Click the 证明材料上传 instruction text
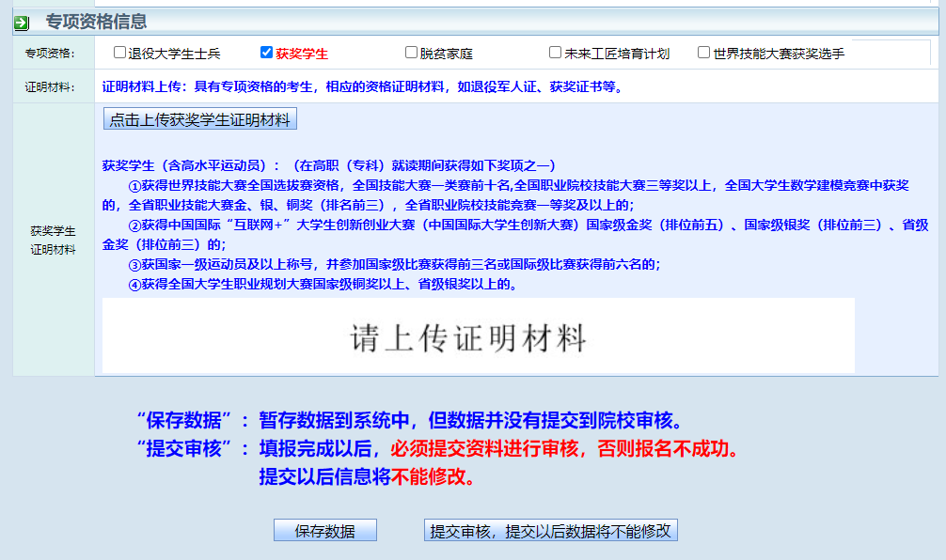 (x=362, y=87)
